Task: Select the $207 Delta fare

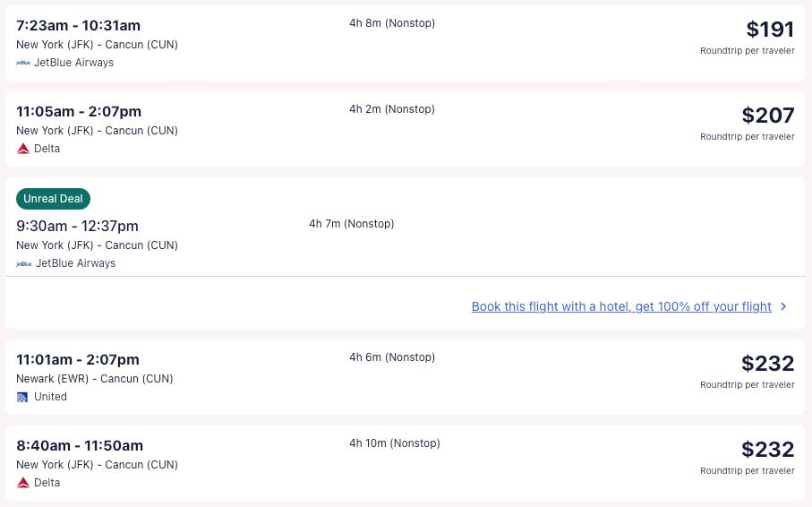Action: tap(767, 116)
